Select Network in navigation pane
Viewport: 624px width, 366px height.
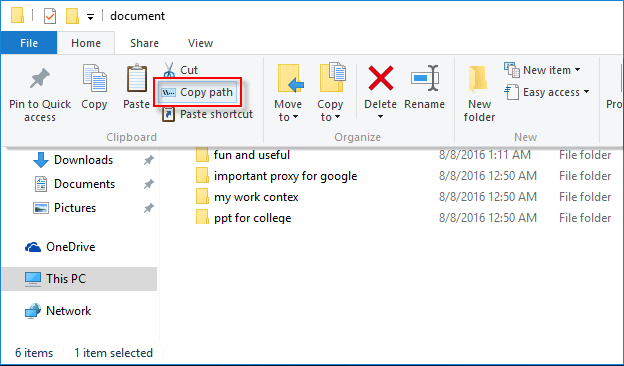58,311
